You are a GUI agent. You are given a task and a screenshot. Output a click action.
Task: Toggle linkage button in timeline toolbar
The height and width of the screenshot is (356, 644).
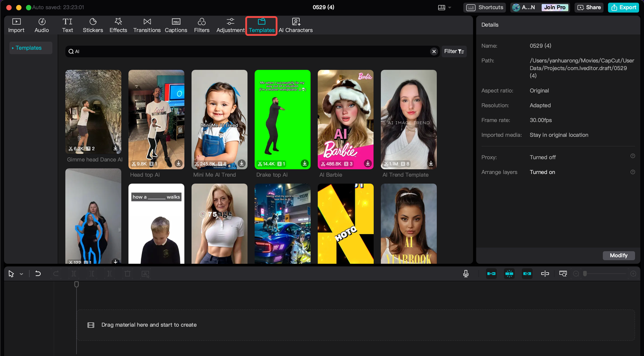coord(527,273)
